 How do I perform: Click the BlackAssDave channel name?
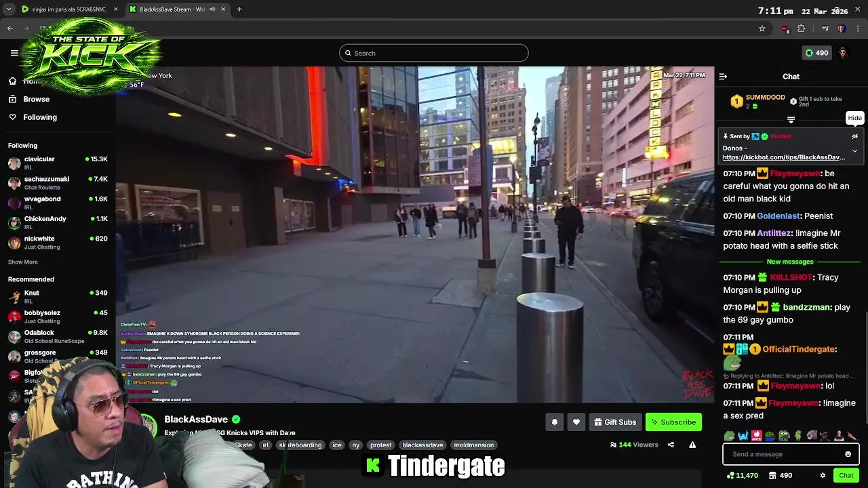tap(196, 420)
